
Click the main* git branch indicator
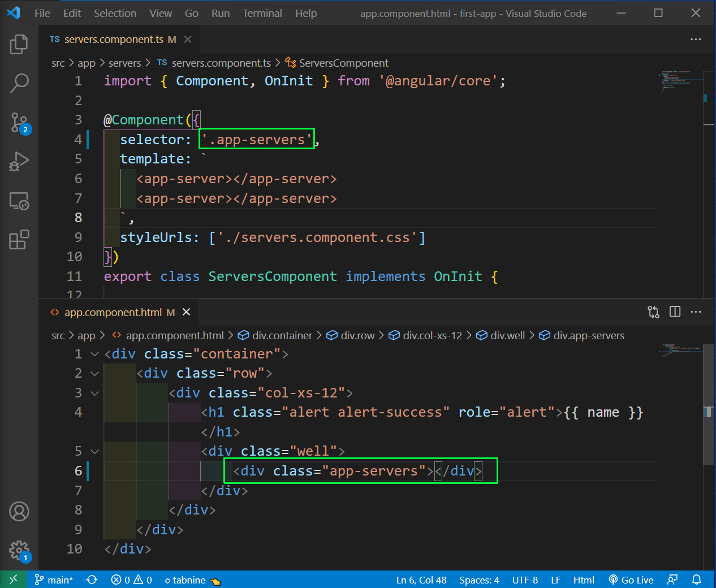[54, 580]
